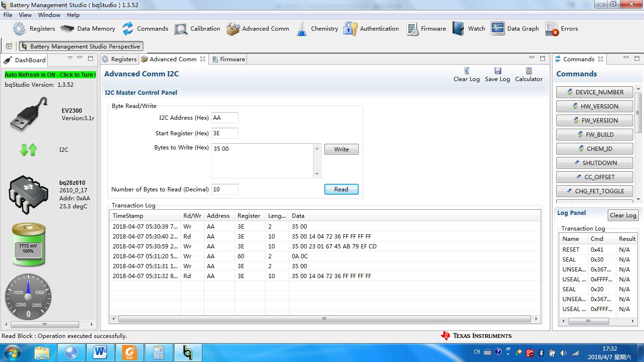Open the View menu
This screenshot has height=362, width=644.
click(25, 15)
